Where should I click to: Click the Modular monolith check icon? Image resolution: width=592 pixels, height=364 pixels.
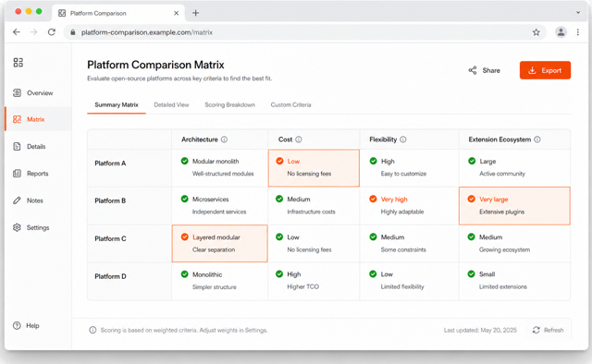pos(185,161)
